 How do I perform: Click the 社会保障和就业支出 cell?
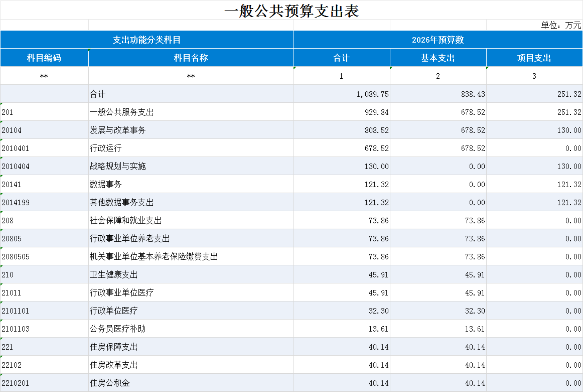click(x=126, y=221)
